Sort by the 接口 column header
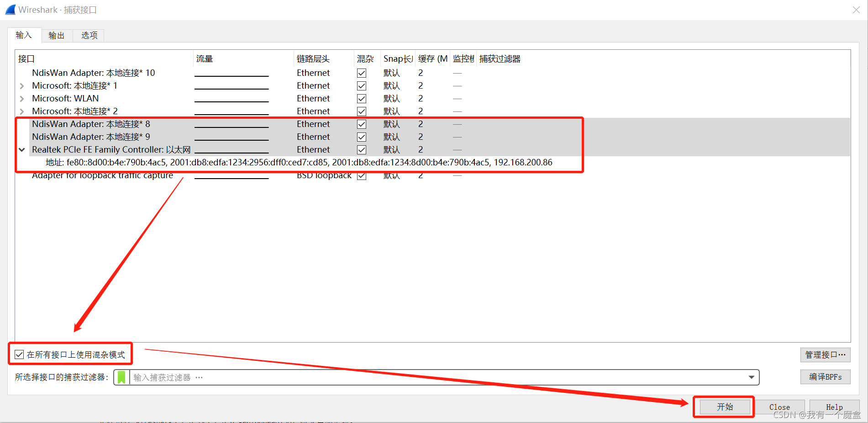868x423 pixels. (x=104, y=59)
